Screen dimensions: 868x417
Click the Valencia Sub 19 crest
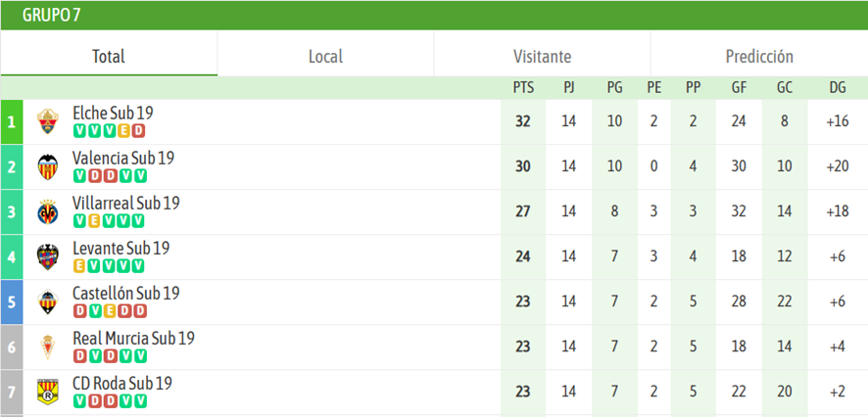coord(48,166)
